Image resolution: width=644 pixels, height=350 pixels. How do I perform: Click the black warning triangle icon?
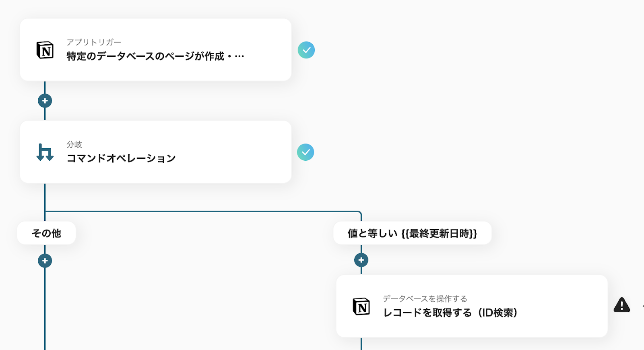pos(621,305)
